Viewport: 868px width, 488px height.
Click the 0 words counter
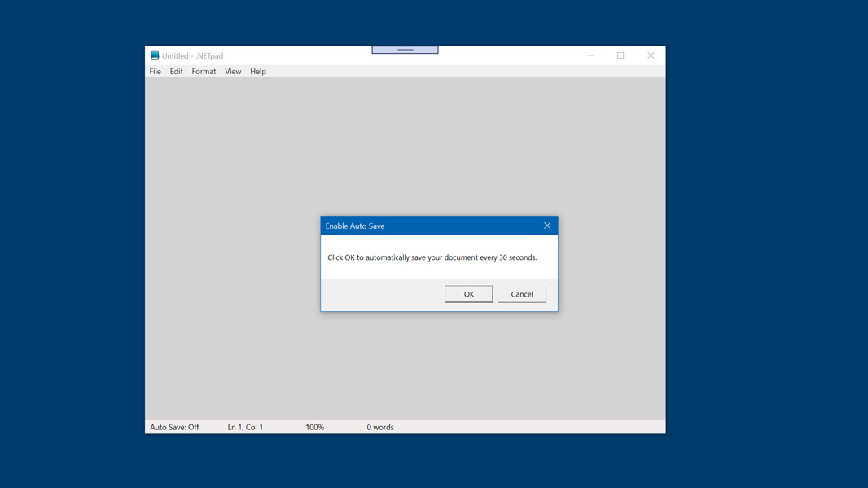pyautogui.click(x=380, y=427)
